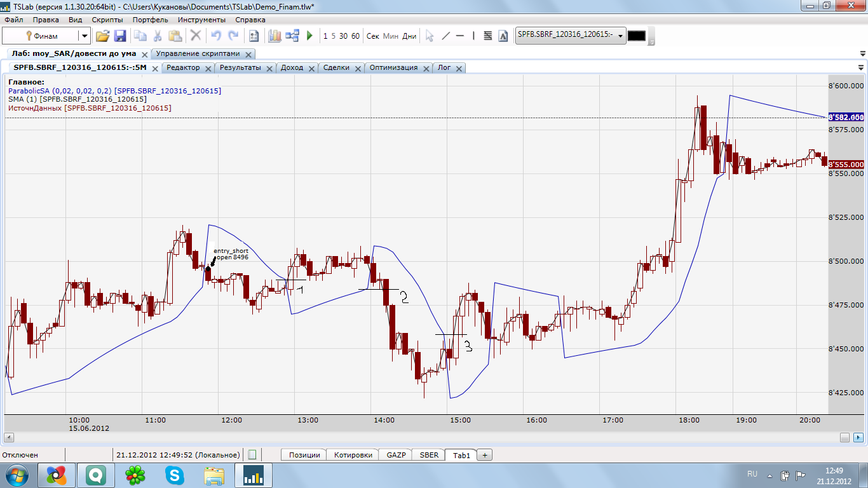Click the bar chart toolbar icon

coord(275,36)
